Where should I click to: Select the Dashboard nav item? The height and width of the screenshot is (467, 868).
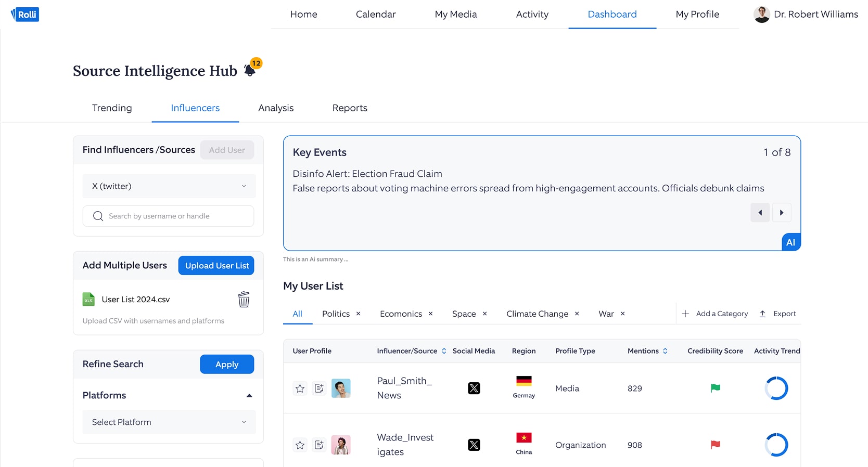[612, 15]
